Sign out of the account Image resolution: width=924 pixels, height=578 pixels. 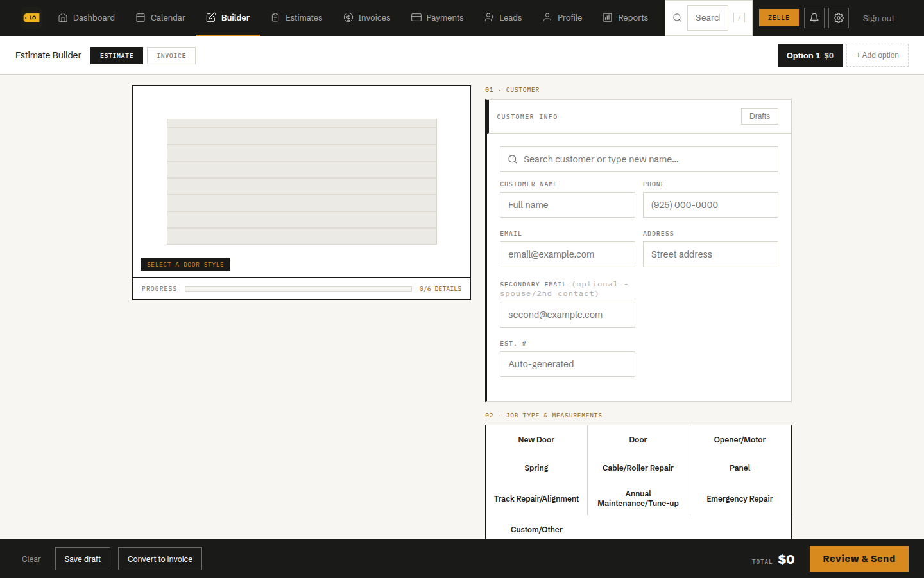tap(878, 18)
